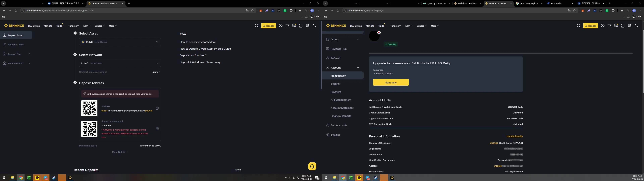Image resolution: width=644 pixels, height=181 pixels.
Task: Click Phantom ghost extension in right browser
Action: 589,11
